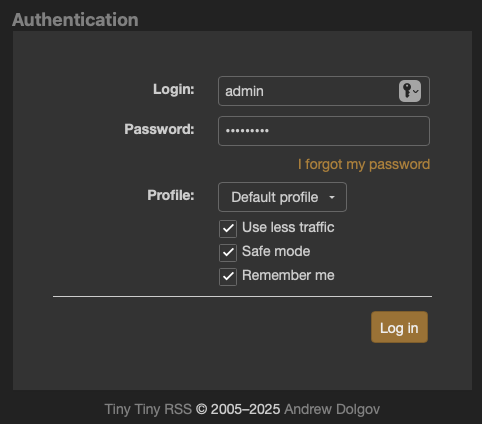482x424 pixels.
Task: Select the Password: field label
Action: pyautogui.click(x=159, y=129)
